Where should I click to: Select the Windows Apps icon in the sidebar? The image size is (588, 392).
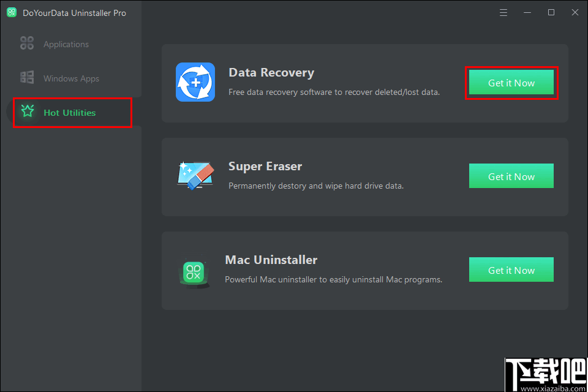coord(26,78)
